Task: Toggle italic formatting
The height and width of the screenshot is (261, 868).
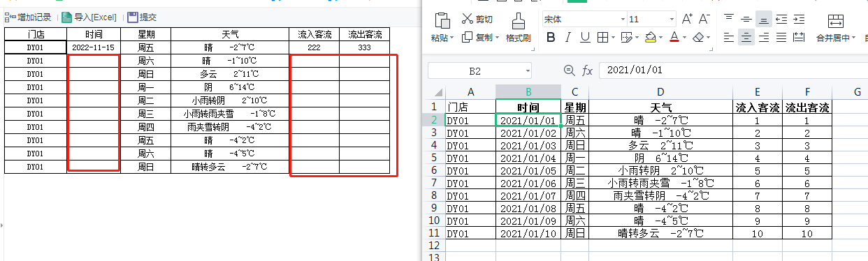Action: click(x=568, y=37)
